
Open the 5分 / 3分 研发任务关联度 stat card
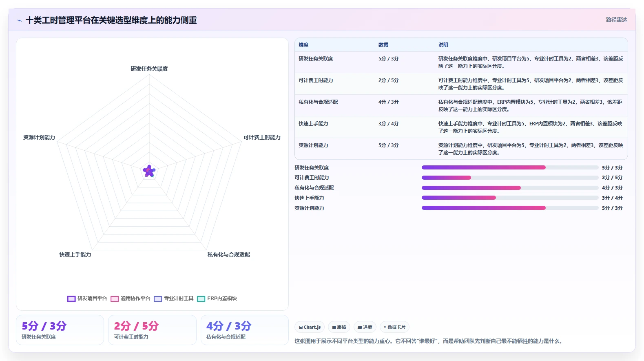pos(60,330)
